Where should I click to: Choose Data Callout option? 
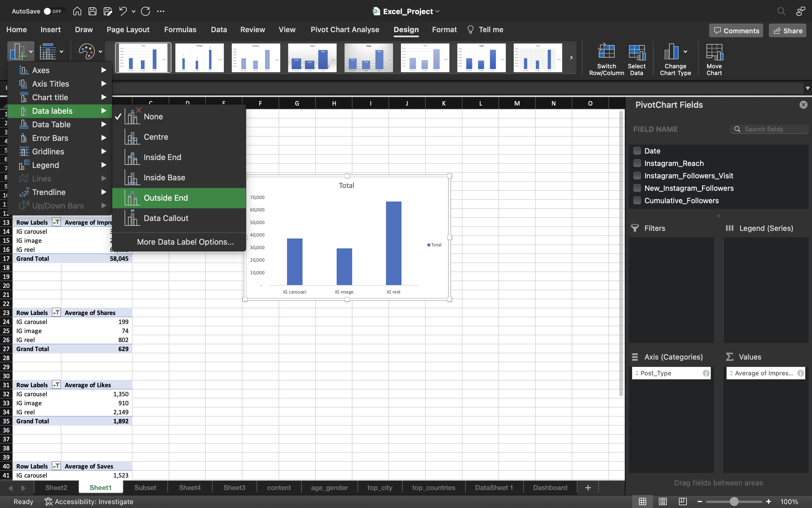pos(179,218)
